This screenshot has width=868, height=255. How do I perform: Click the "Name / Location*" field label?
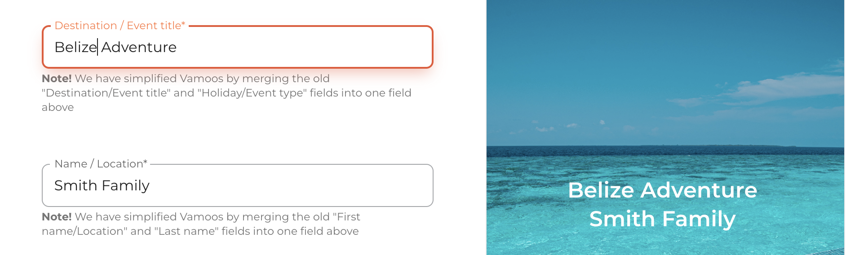tap(101, 164)
